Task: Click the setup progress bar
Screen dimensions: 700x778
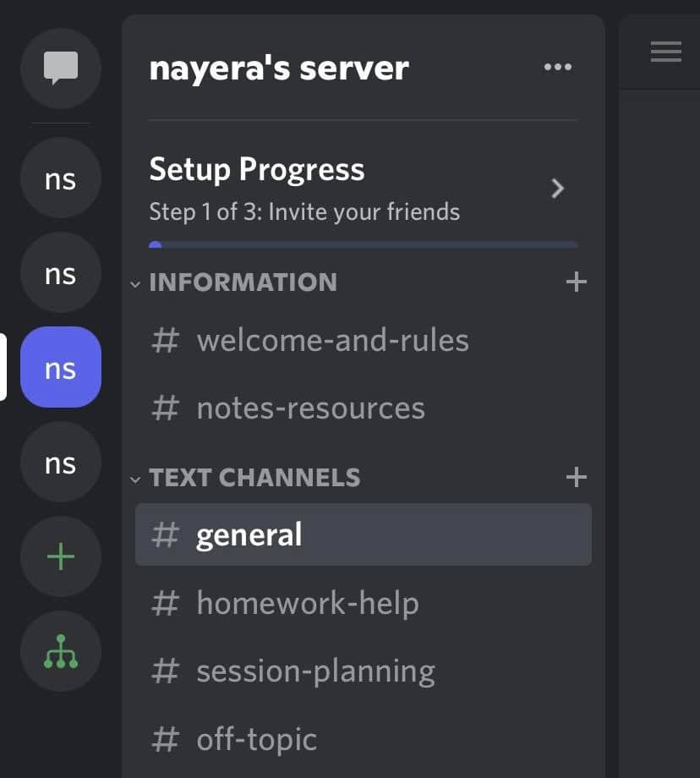Action: tap(364, 244)
